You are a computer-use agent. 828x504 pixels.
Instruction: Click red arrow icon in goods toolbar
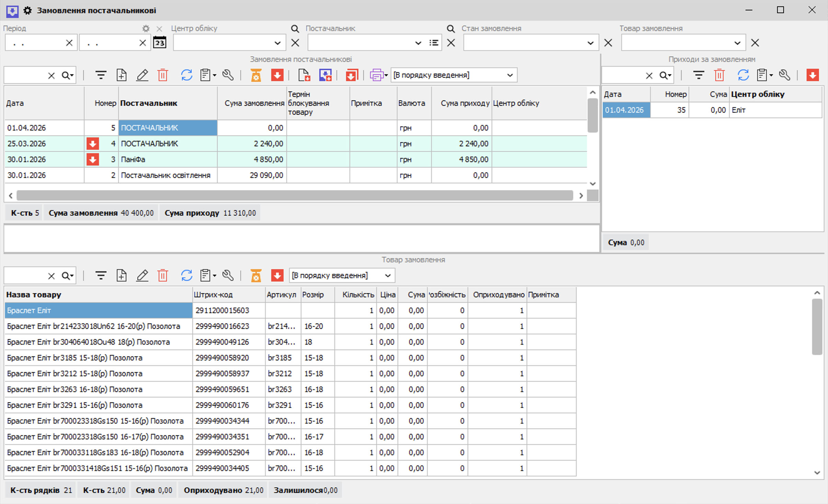pos(277,275)
